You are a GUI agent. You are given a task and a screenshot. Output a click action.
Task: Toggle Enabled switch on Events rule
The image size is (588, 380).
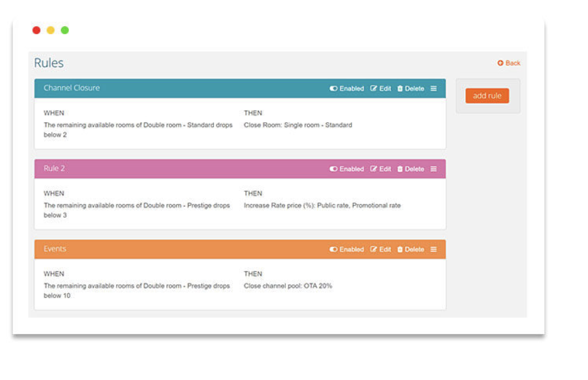347,249
